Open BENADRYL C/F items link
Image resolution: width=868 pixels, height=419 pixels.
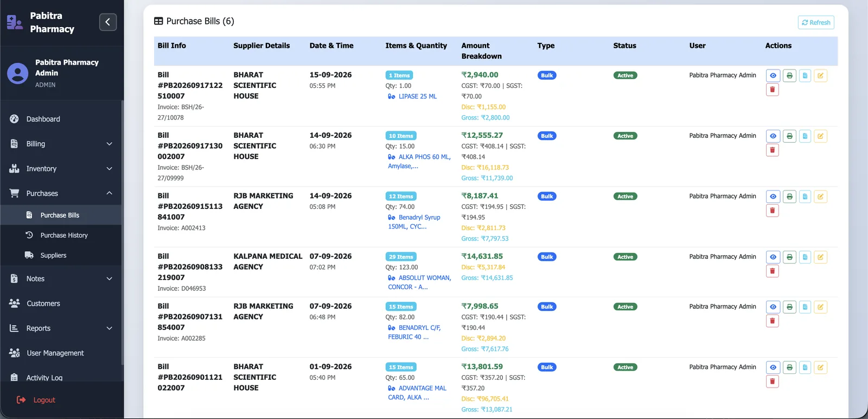coord(414,332)
